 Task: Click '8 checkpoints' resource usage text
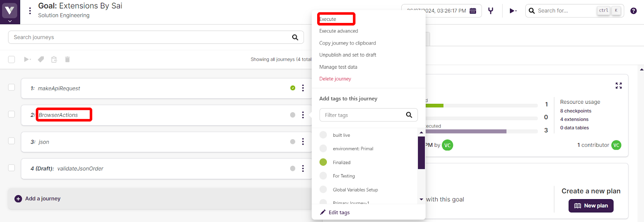point(576,111)
